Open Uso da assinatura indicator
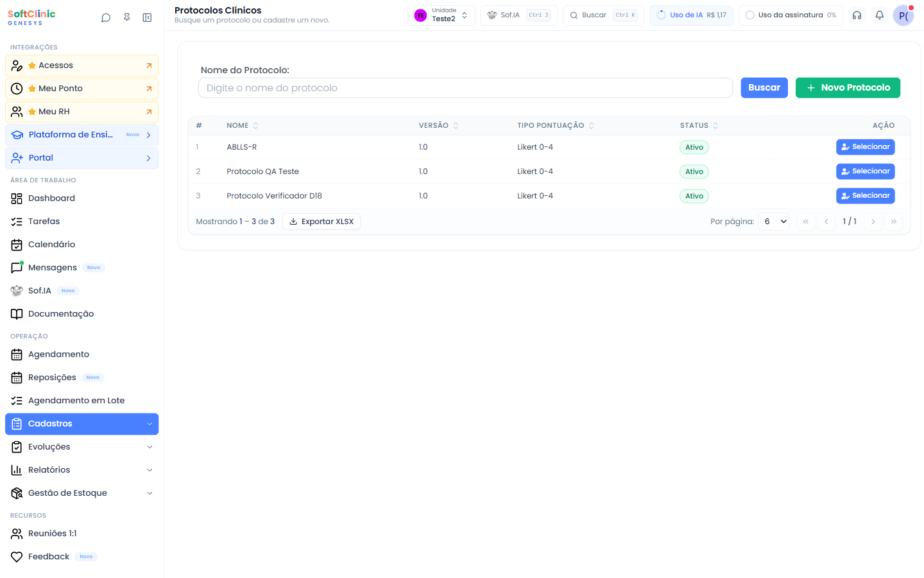 coord(791,15)
